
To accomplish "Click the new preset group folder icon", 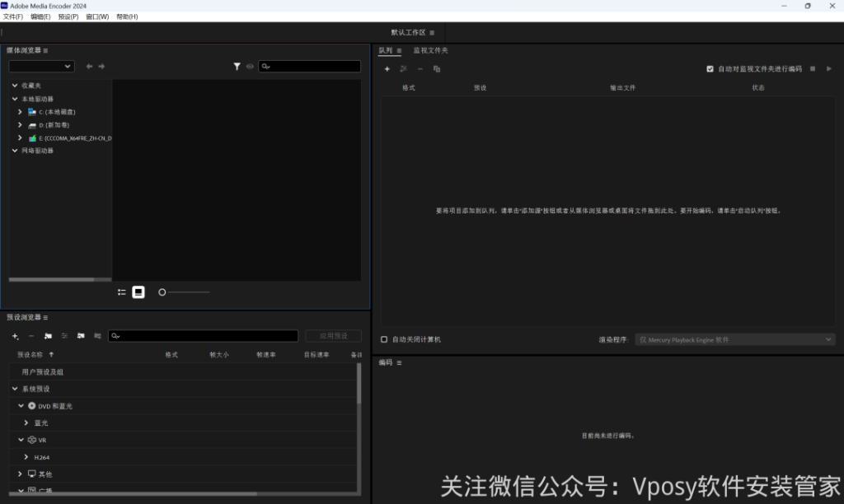I will 48,336.
